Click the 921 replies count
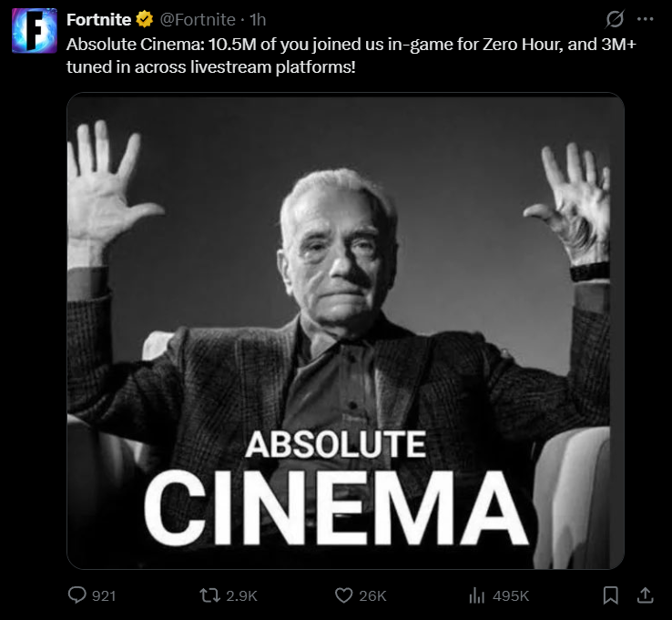The width and height of the screenshot is (672, 620). (x=105, y=595)
